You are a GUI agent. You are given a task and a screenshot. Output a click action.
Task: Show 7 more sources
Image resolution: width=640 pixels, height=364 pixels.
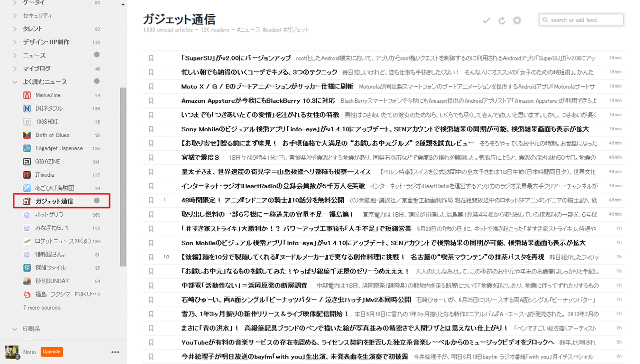coord(41,308)
